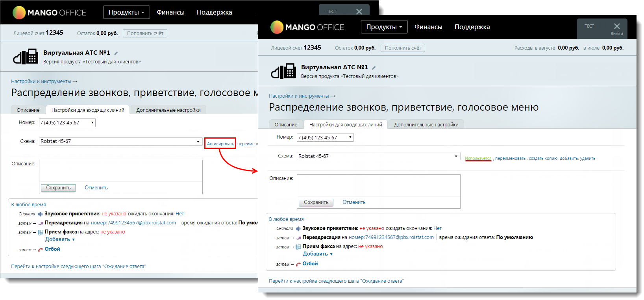This screenshot has height=300, width=644.
Task: Open Финансы menu in back window
Action: click(170, 12)
